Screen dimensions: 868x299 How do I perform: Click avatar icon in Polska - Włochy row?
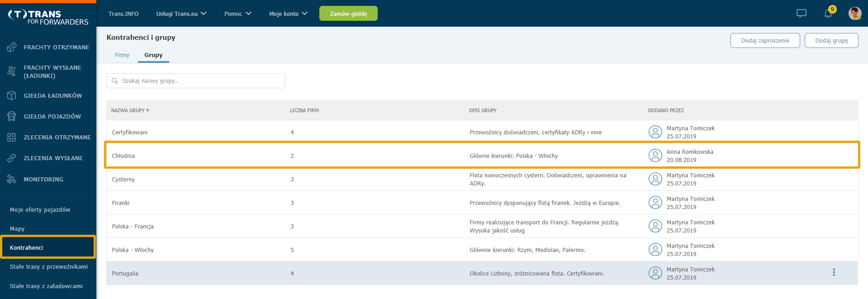point(655,250)
